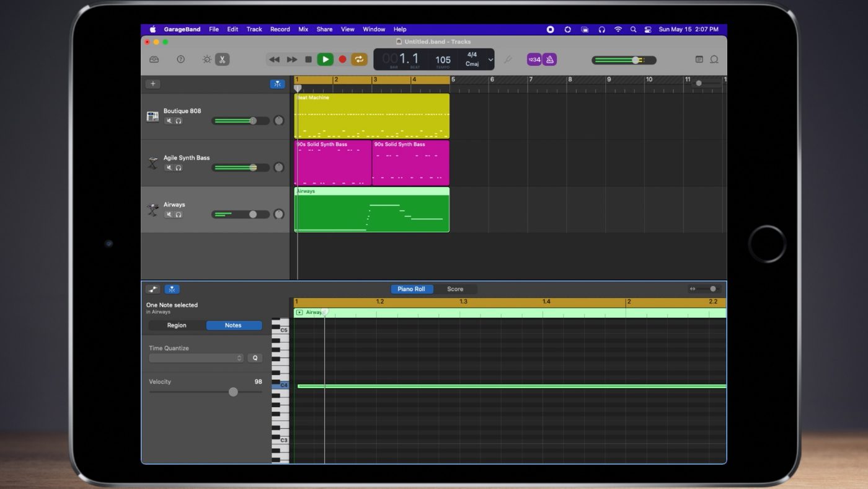Open the Loop Browser icon
The width and height of the screenshot is (868, 489).
[x=714, y=60]
